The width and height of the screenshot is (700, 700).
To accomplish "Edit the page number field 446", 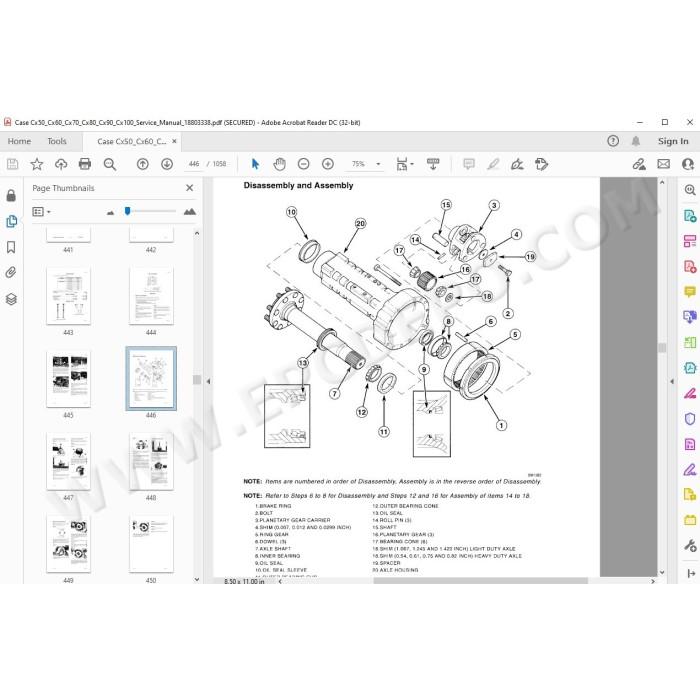I will (194, 164).
